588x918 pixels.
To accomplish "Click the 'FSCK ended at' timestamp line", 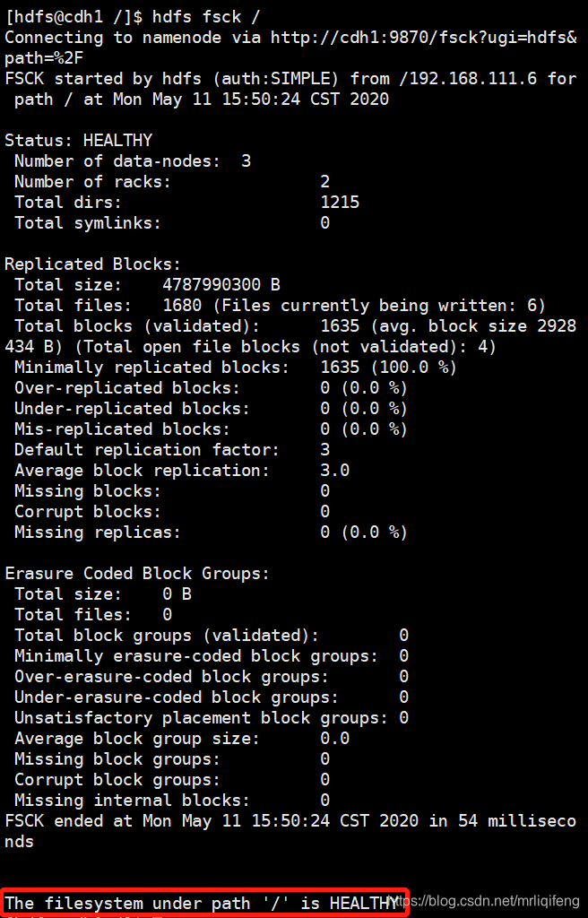I will (290, 821).
